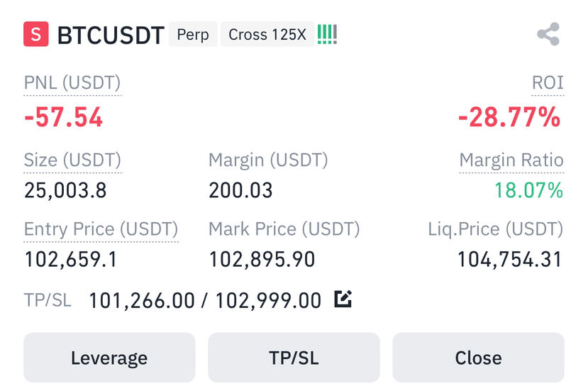This screenshot has height=391, width=588.
Task: Tap the 101,266.00 / 102,999.00 TP/SL values
Action: (x=205, y=301)
